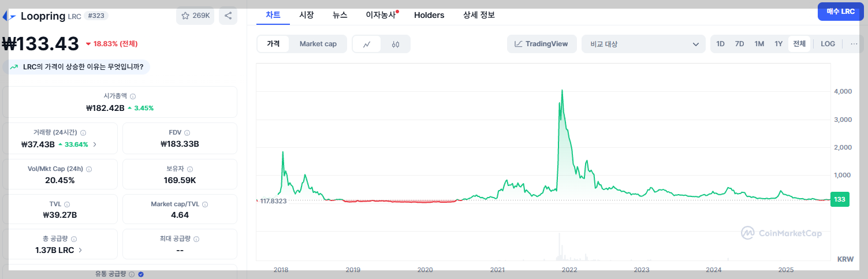This screenshot has height=279, width=868.
Task: Click the 2024 year marker on chart axis
Action: [x=714, y=270]
